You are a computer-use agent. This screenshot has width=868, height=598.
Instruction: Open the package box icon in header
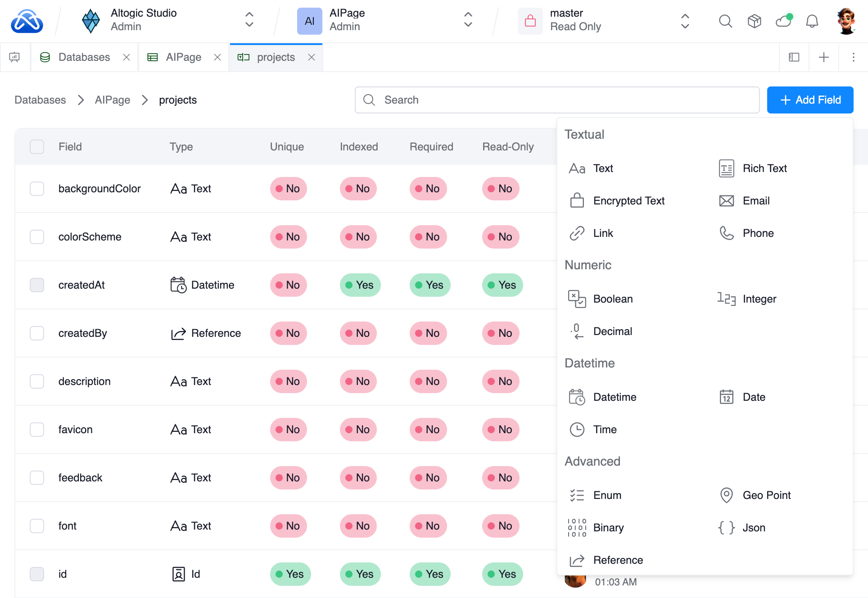754,21
